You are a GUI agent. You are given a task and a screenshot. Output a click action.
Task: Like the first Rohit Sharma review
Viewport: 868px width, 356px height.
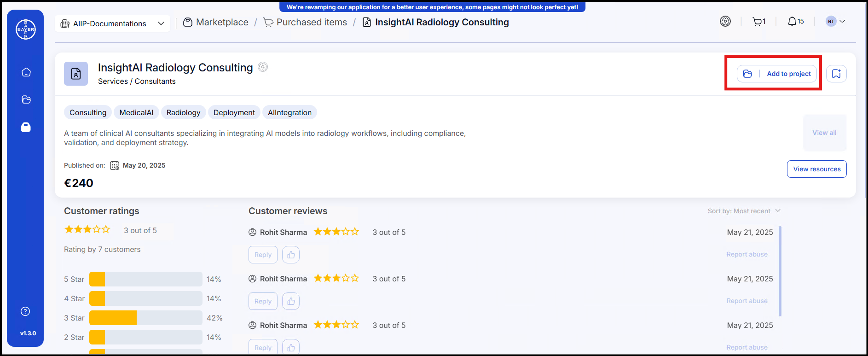pyautogui.click(x=291, y=255)
